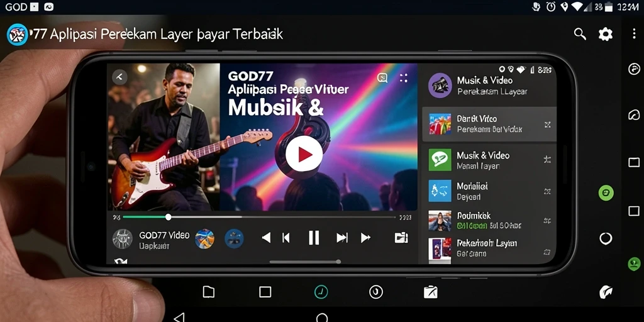The width and height of the screenshot is (644, 322).
Task: Click the lower square icon in right sidebar
Action: (634, 211)
